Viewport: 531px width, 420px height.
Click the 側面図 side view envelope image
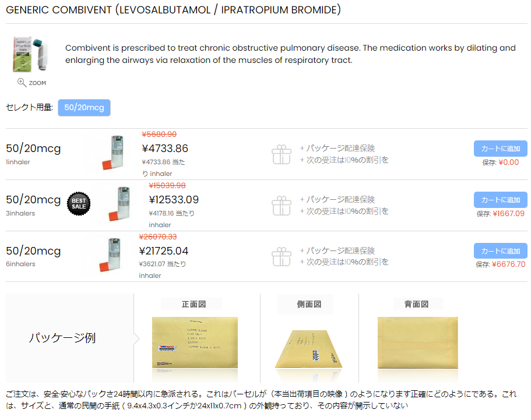[309, 348]
